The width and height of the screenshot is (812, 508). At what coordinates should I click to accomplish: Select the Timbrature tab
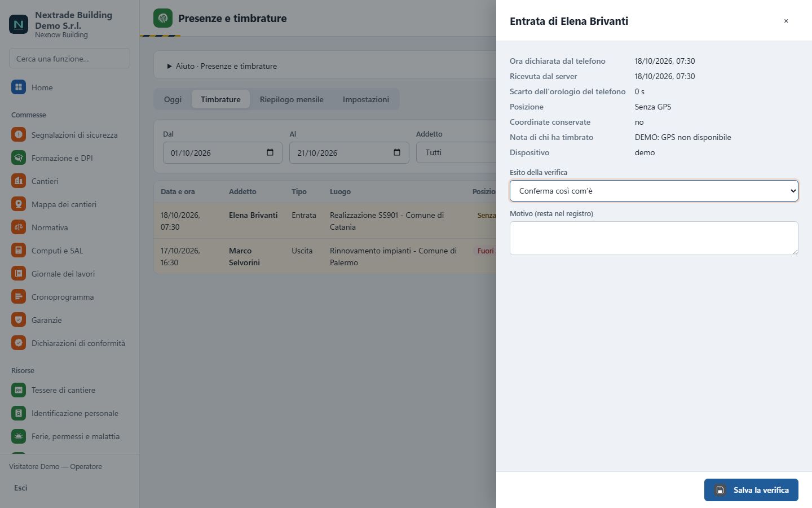coord(220,99)
